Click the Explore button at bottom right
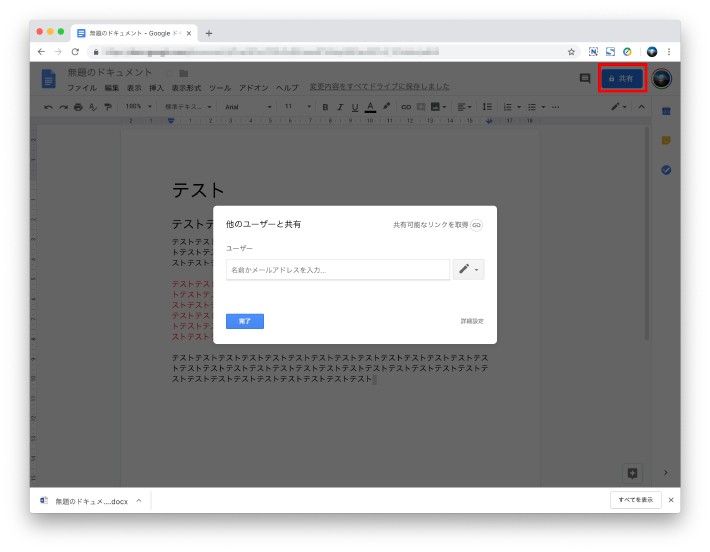710x552 pixels. click(633, 473)
